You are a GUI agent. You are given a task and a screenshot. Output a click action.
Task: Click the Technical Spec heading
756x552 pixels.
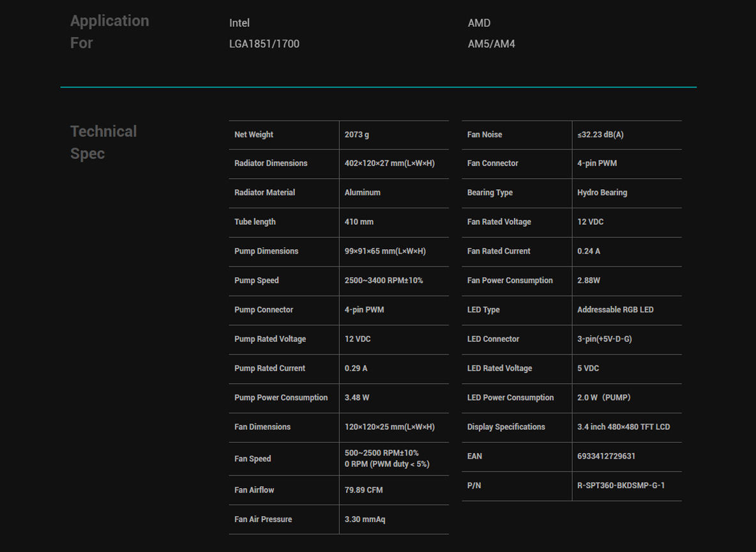click(x=103, y=142)
